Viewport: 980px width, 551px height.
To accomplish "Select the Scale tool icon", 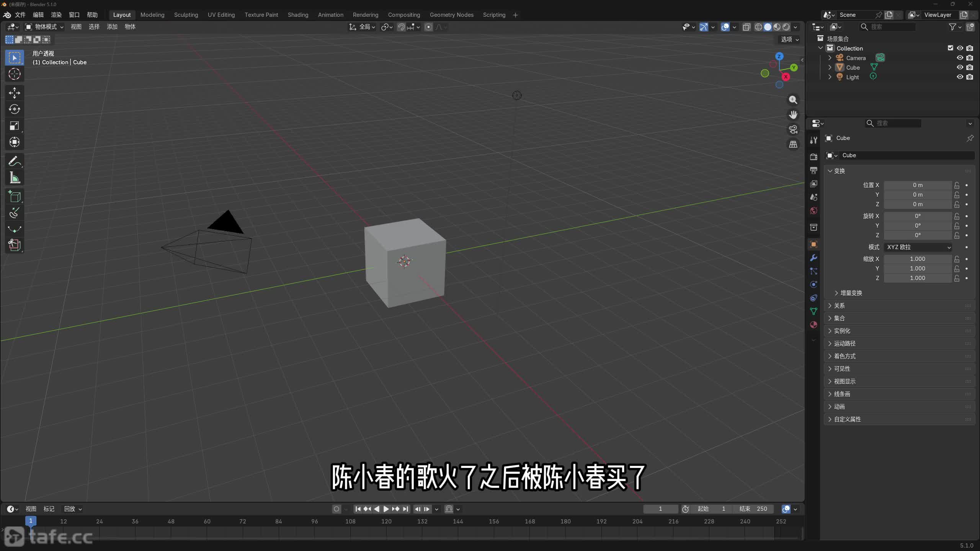I will [15, 126].
